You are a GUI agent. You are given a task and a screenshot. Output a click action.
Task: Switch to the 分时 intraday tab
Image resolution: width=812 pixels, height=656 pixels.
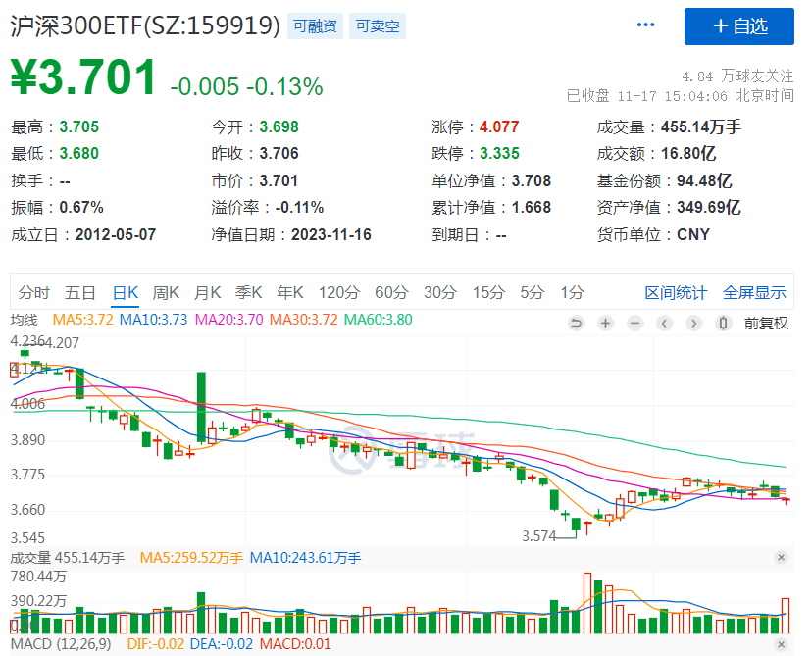(x=33, y=292)
